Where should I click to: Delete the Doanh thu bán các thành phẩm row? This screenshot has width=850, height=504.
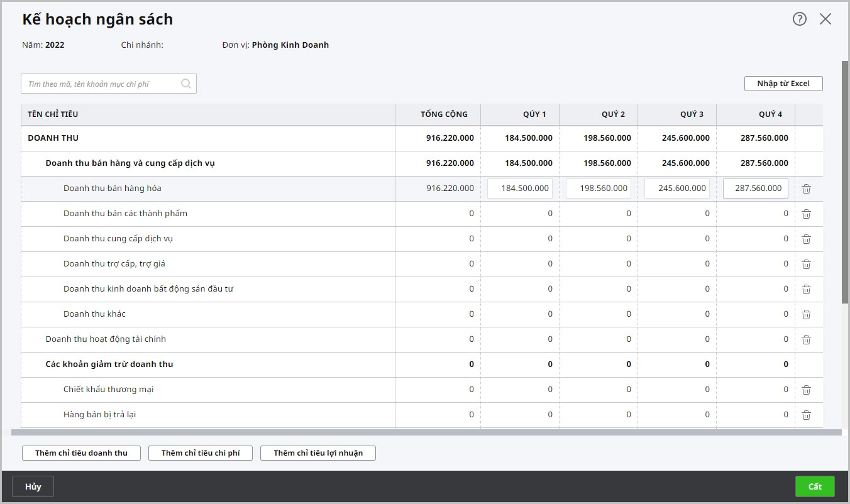point(806,214)
